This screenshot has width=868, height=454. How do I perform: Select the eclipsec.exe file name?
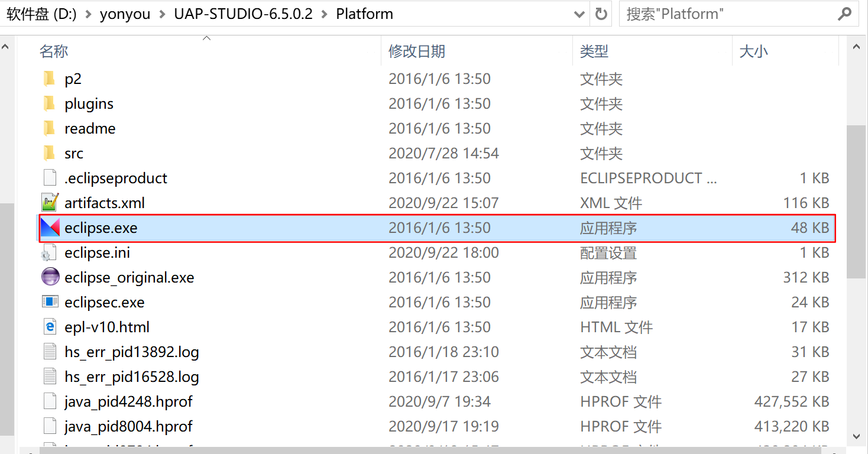pos(105,302)
